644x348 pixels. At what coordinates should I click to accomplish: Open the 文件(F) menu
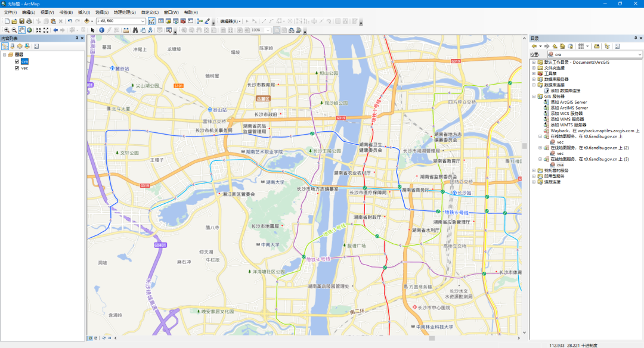pyautogui.click(x=10, y=13)
